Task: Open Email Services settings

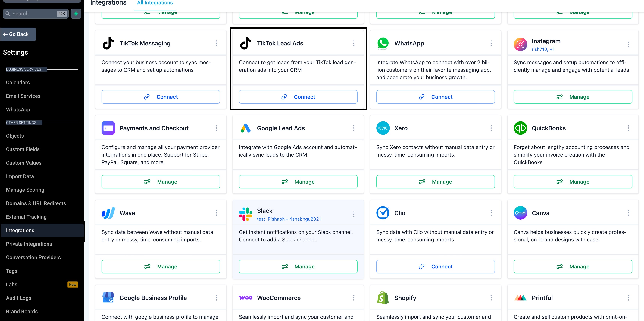Action: click(23, 96)
